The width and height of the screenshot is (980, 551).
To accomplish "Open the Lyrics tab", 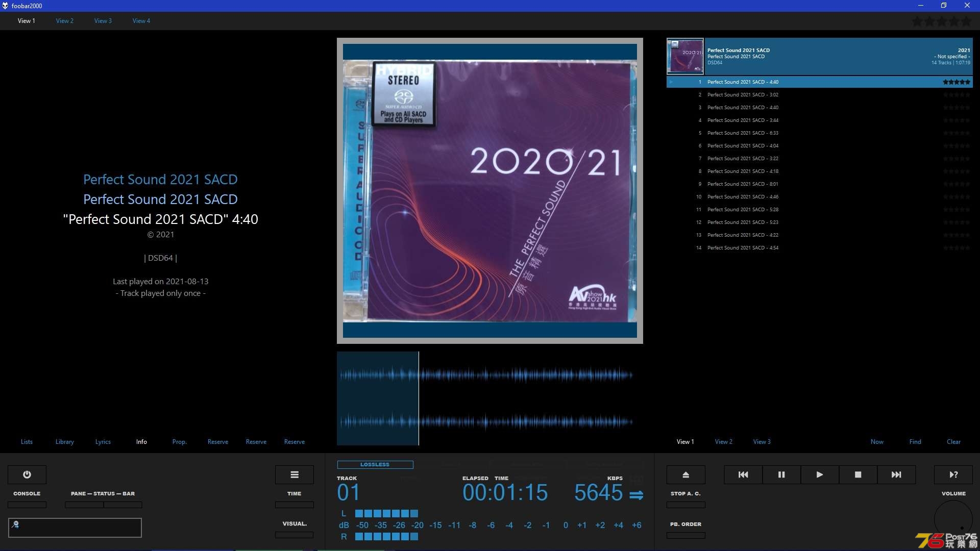I will click(x=103, y=442).
